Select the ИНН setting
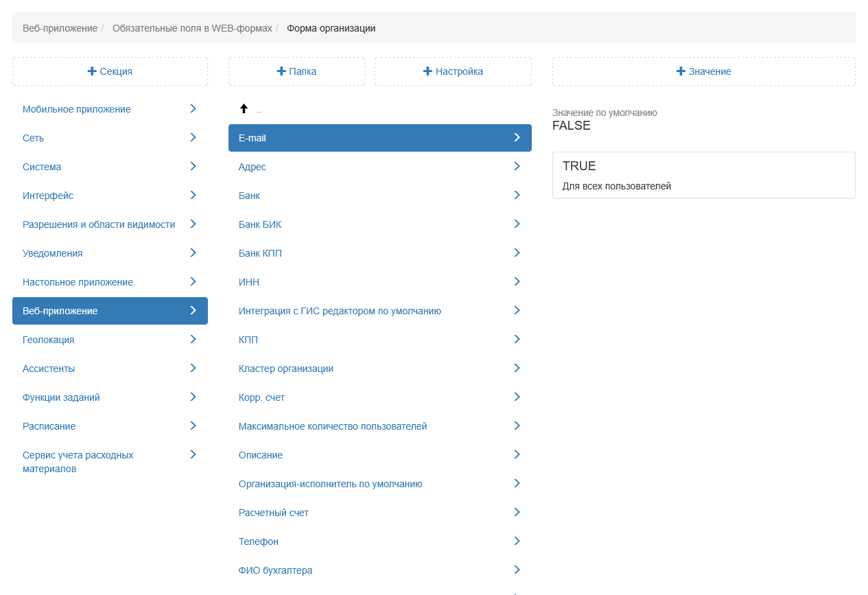Image resolution: width=868 pixels, height=595 pixels. (249, 282)
